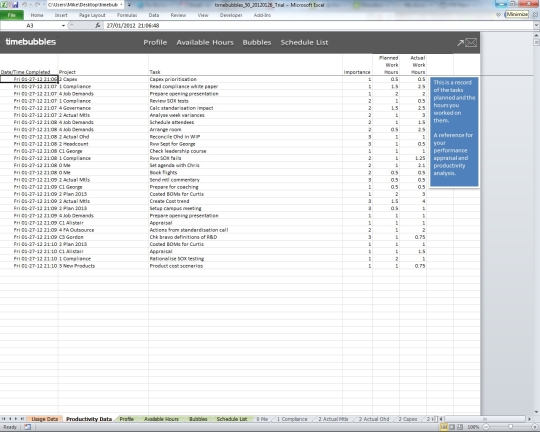Image resolution: width=540 pixels, height=432 pixels.
Task: Switch to Normal view icon in status bar
Action: 444,427
